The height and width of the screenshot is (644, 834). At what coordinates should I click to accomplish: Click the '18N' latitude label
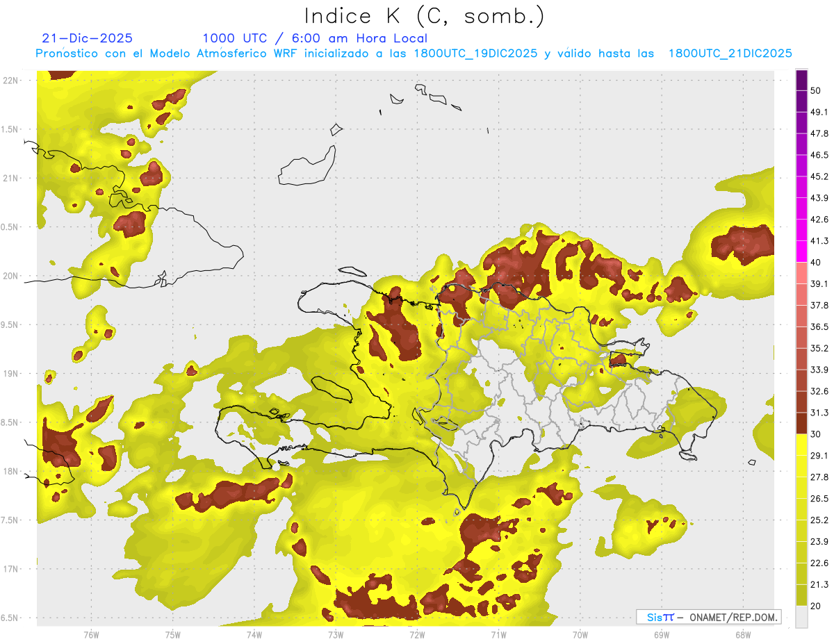(x=10, y=471)
